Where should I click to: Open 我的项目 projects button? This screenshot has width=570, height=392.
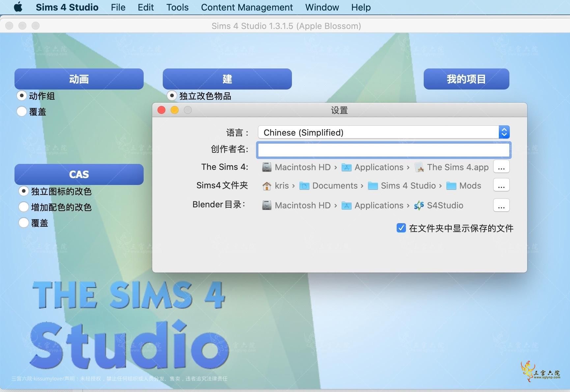coord(467,79)
